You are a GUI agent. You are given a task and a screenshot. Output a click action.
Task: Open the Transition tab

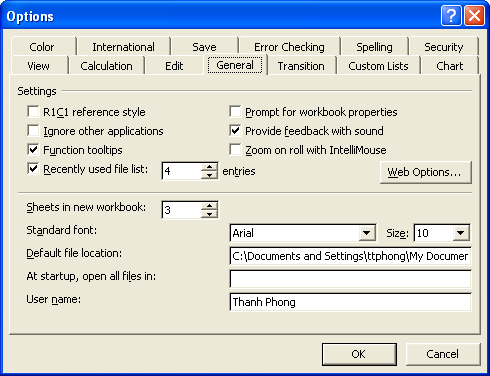[301, 66]
